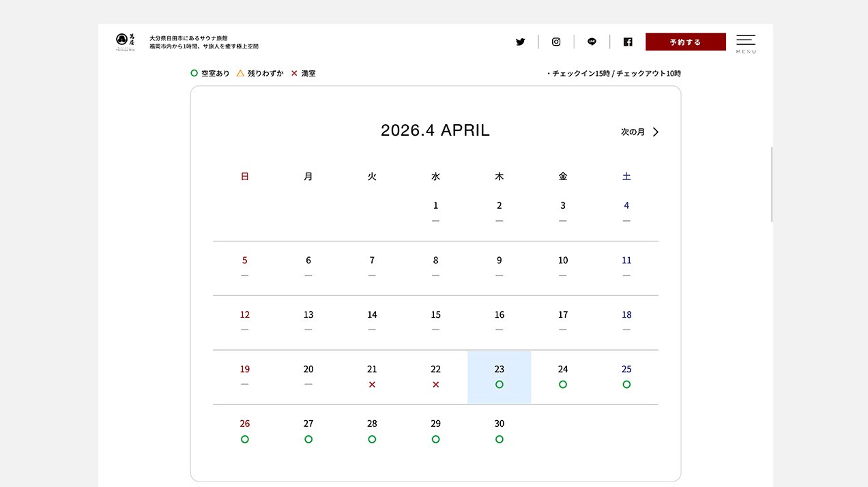
Task: Open the hamburger MENU icon
Action: tap(745, 42)
